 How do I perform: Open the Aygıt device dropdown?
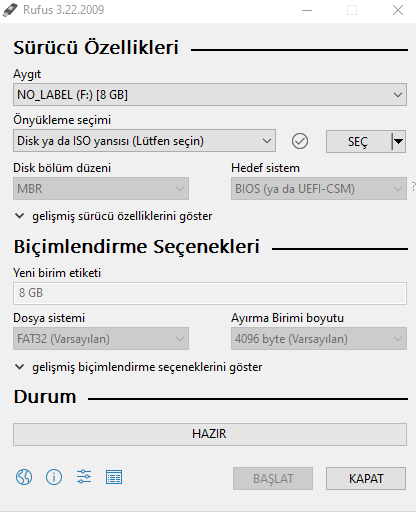click(210, 95)
